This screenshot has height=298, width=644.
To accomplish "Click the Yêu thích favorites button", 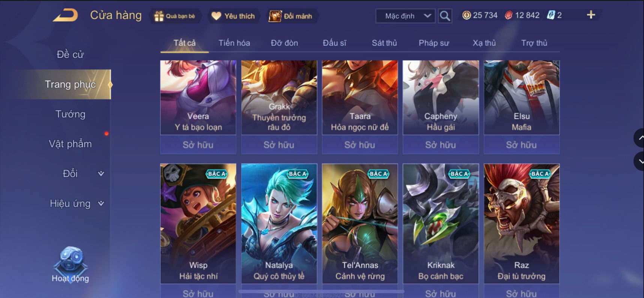I will click(x=234, y=16).
